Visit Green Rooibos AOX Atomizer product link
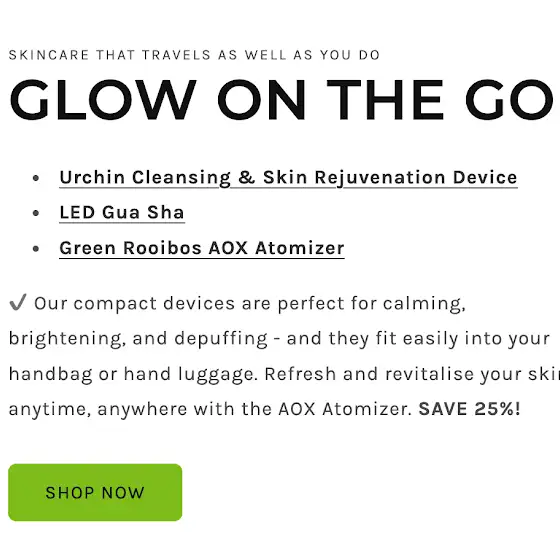The height and width of the screenshot is (560, 560). (x=202, y=248)
